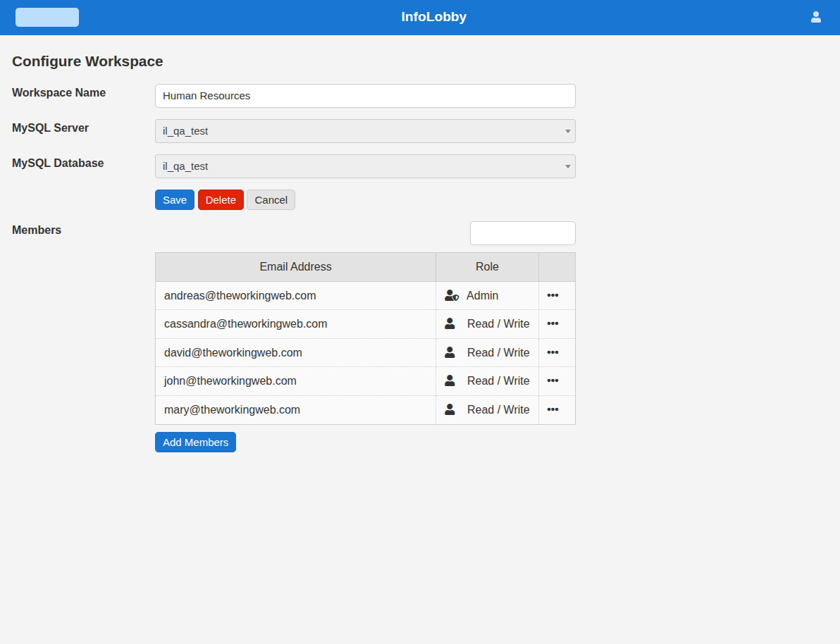Viewport: 840px width, 644px height.
Task: Open three-dot menu for david@theworkingweb.com
Action: (552, 352)
